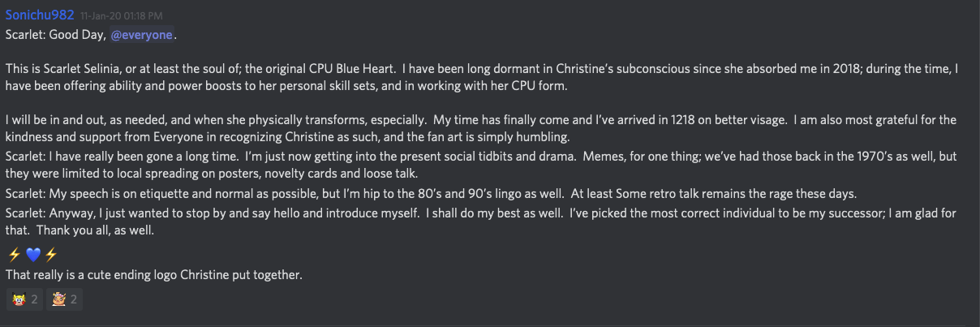Click the blue heart emoji

pyautogui.click(x=32, y=255)
